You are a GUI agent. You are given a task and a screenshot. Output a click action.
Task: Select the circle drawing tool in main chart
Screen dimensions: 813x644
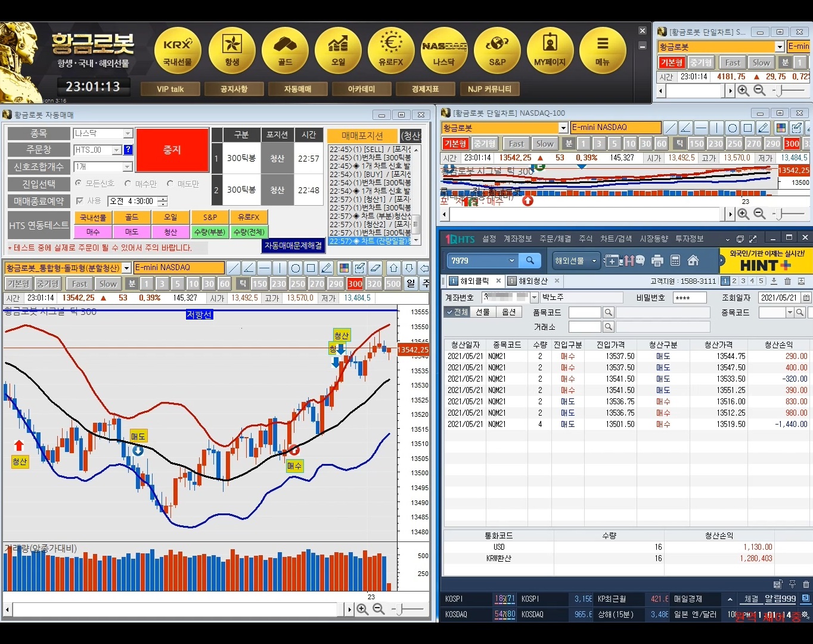[x=296, y=268]
